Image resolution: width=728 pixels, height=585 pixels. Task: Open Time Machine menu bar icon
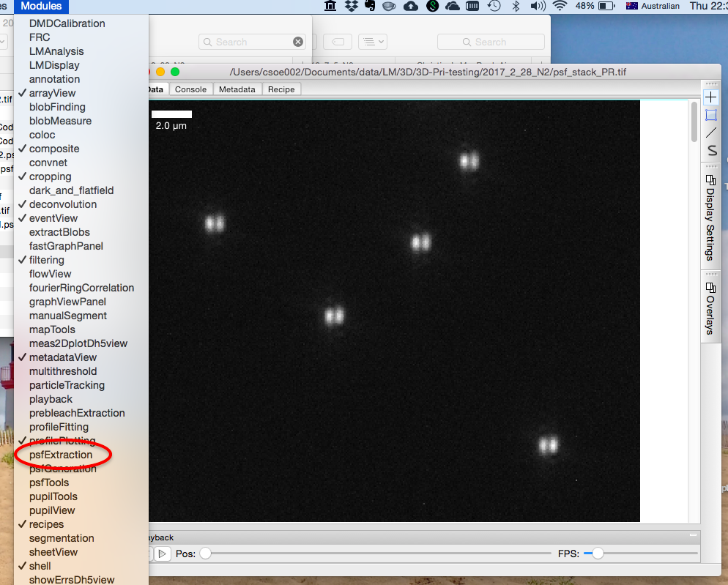coord(494,7)
